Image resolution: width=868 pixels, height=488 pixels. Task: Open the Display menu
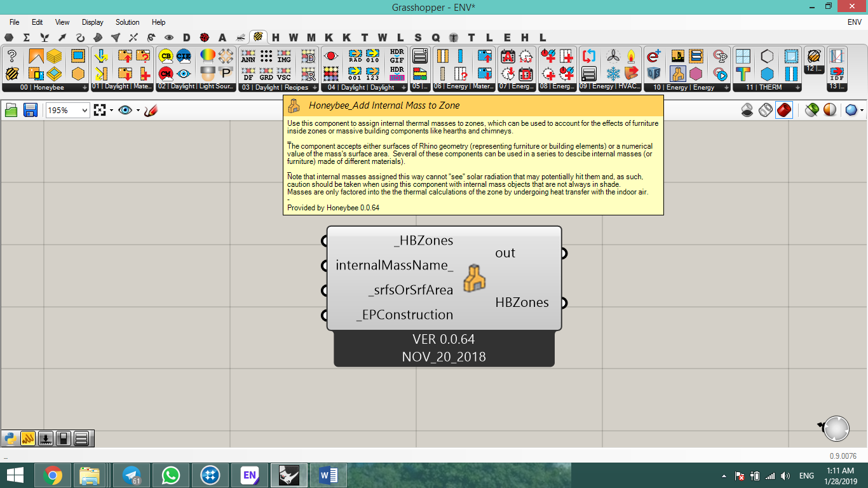point(93,22)
